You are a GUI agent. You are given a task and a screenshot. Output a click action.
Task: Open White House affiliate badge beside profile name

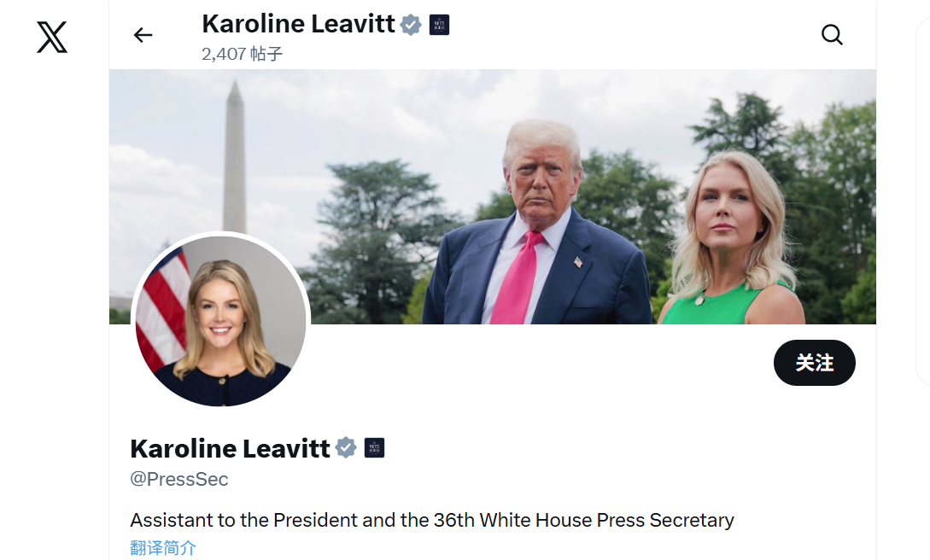pyautogui.click(x=374, y=447)
